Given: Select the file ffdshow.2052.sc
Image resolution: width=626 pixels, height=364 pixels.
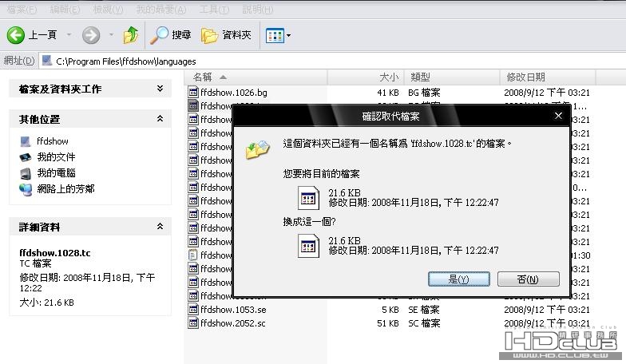Looking at the screenshot, I should pos(233,323).
